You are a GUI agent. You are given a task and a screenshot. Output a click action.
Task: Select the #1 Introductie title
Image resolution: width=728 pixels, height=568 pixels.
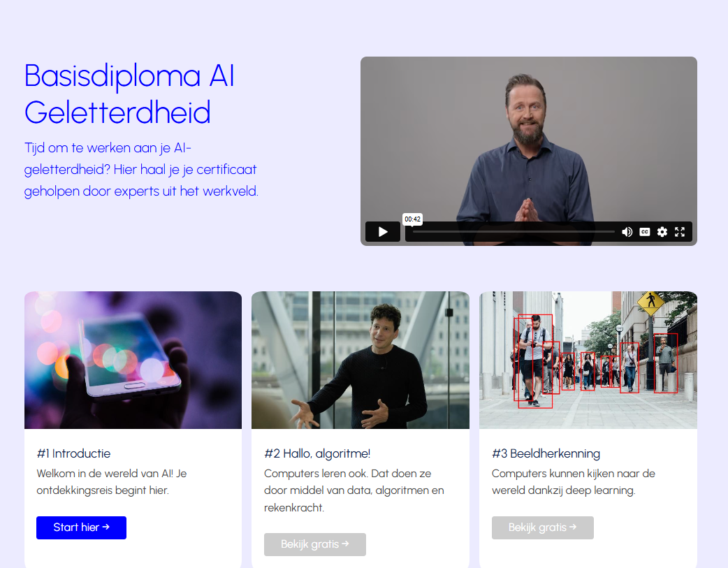[x=74, y=453]
